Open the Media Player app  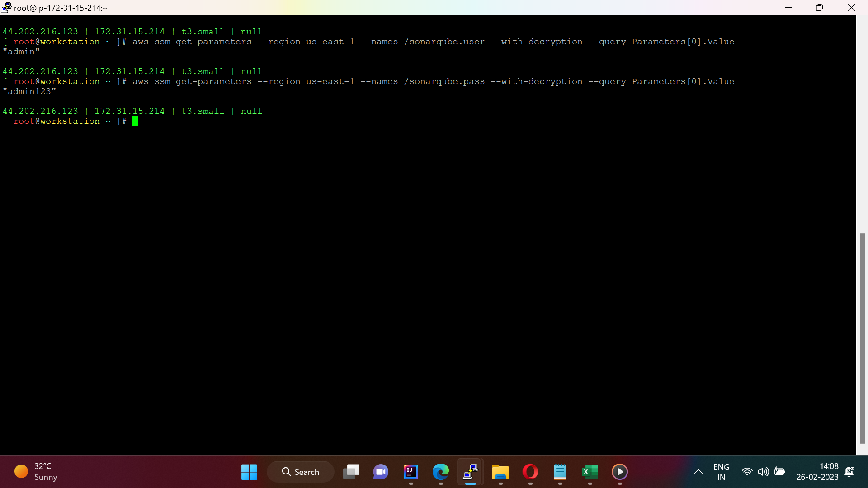click(620, 472)
